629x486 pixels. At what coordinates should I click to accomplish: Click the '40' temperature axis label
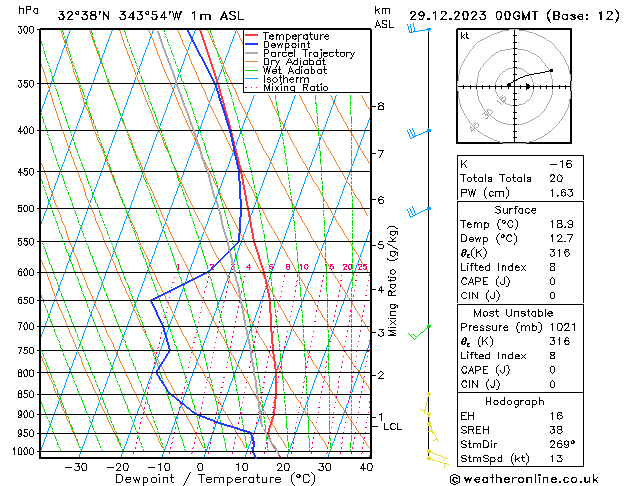point(366,467)
